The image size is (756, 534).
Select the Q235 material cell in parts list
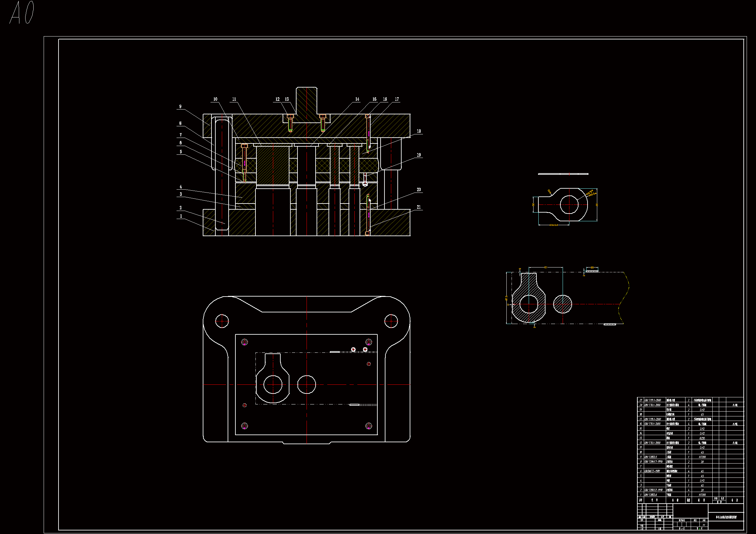(702, 438)
